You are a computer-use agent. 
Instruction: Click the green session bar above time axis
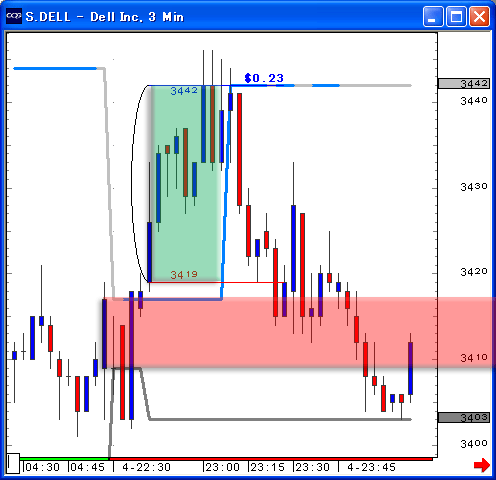point(64,459)
